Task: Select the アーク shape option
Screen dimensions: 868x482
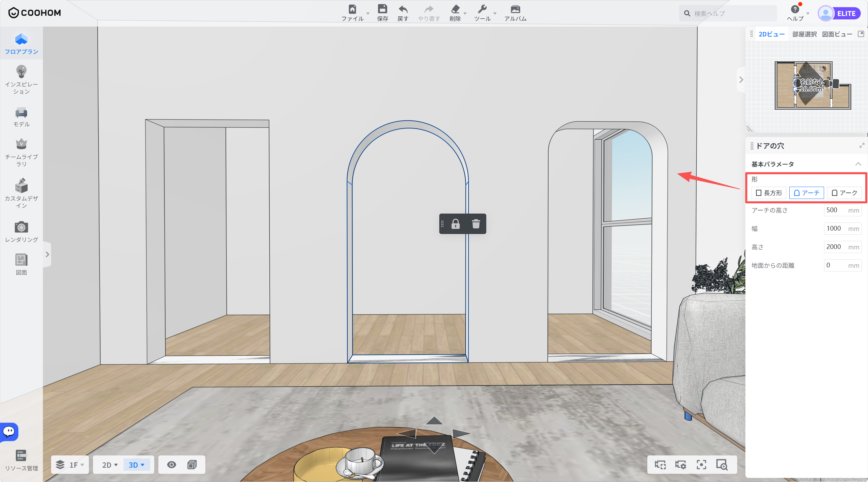Action: [844, 193]
